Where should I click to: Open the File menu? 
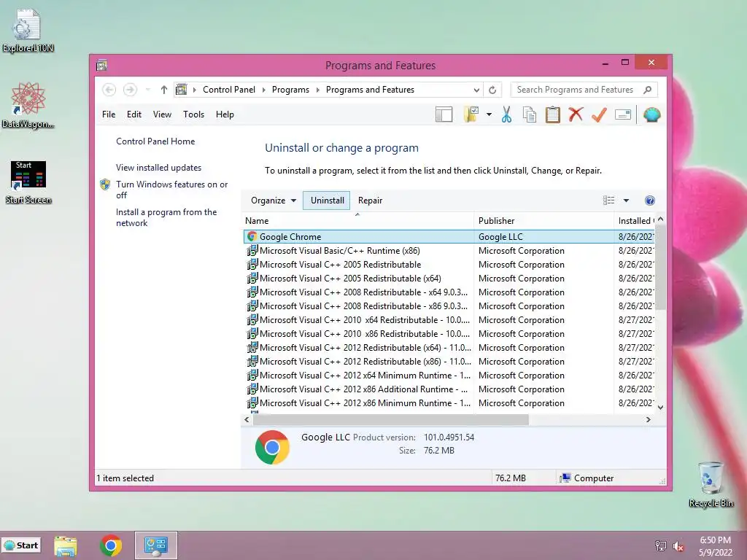[x=109, y=114]
